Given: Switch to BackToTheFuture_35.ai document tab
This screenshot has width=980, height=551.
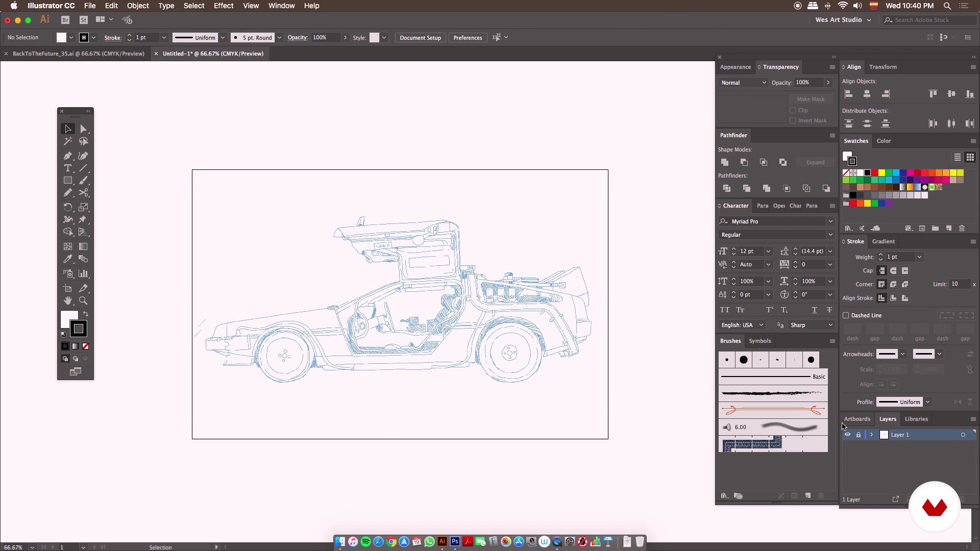Looking at the screenshot, I should [x=78, y=54].
